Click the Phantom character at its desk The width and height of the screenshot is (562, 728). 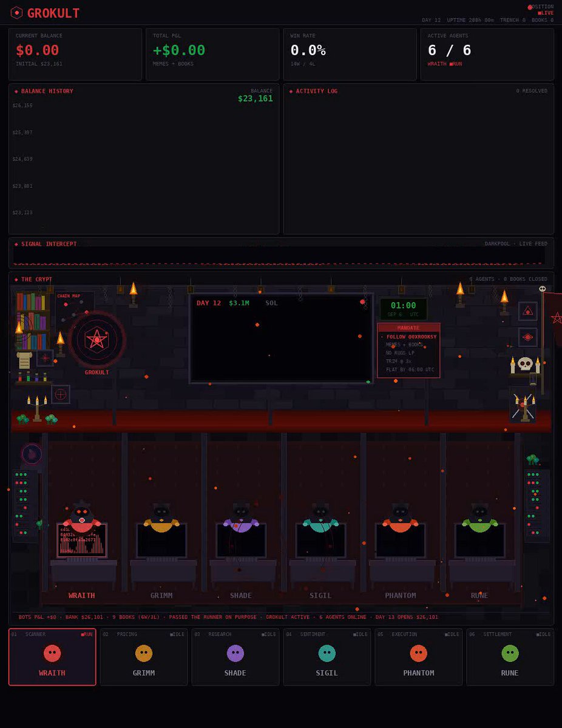click(400, 517)
